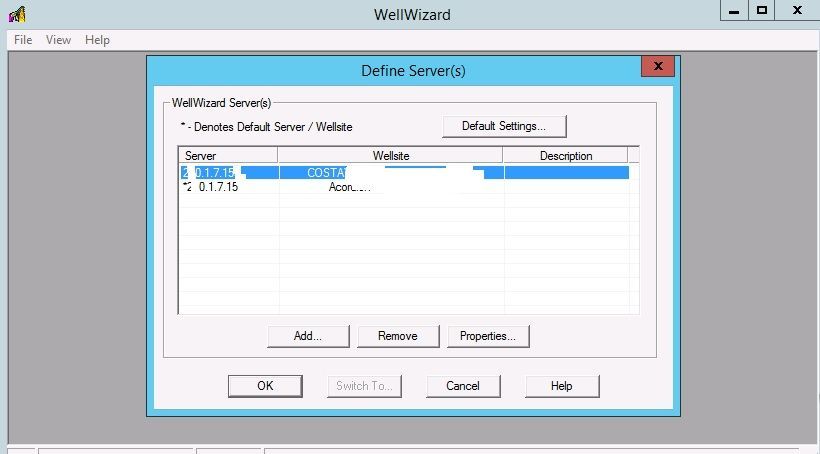820x454 pixels.
Task: Select the Acor... wellsite server row
Action: click(405, 187)
